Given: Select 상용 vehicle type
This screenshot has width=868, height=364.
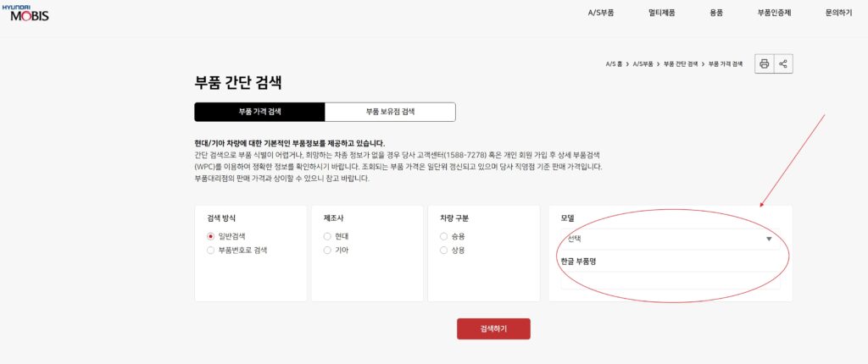Looking at the screenshot, I should (x=443, y=250).
